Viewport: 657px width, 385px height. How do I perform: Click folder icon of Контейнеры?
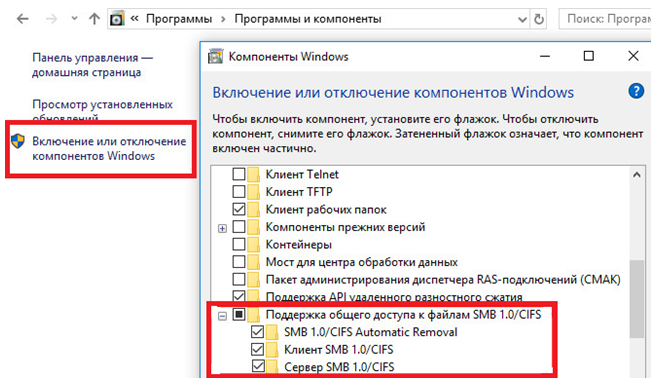point(253,244)
